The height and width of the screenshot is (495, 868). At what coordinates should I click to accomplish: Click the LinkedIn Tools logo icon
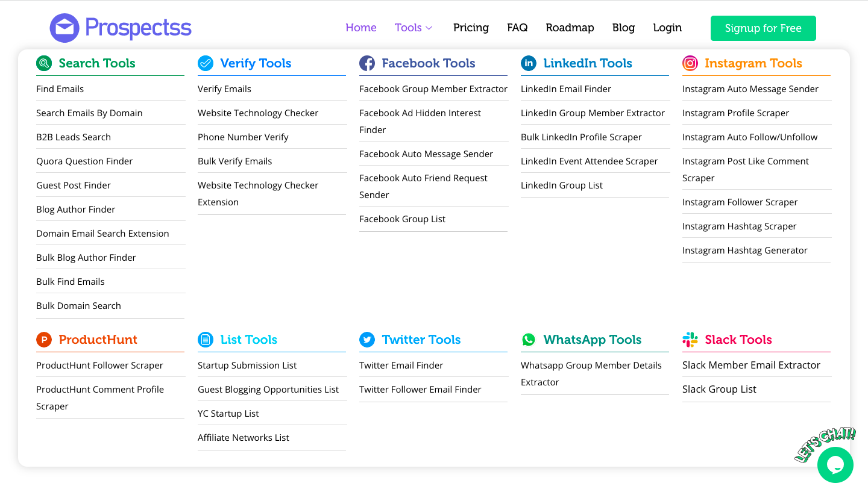[529, 63]
